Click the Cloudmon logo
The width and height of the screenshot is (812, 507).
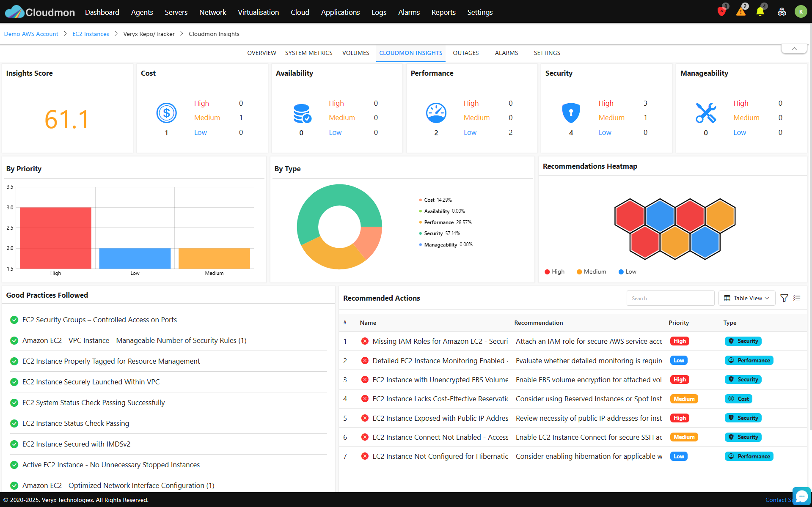click(40, 12)
